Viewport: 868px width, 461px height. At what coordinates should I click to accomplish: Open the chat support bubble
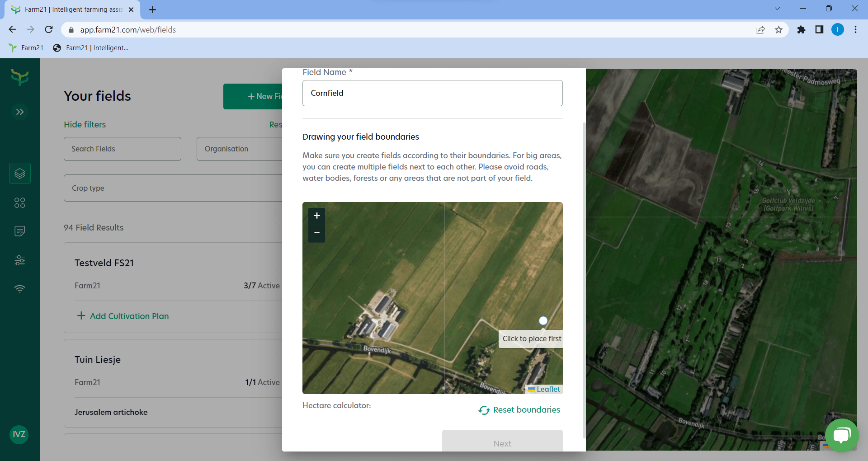coord(842,435)
